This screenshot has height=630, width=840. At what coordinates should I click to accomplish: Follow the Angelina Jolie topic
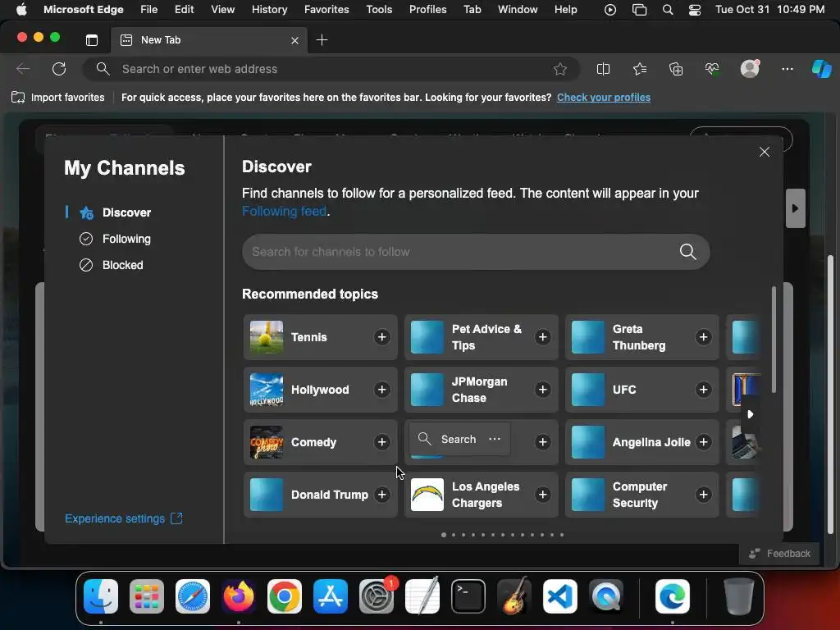pos(703,442)
